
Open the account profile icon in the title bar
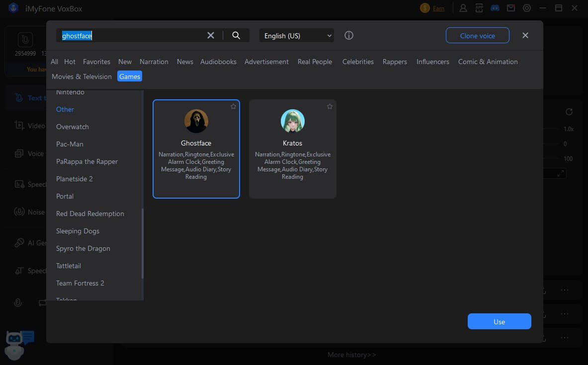[x=463, y=8]
